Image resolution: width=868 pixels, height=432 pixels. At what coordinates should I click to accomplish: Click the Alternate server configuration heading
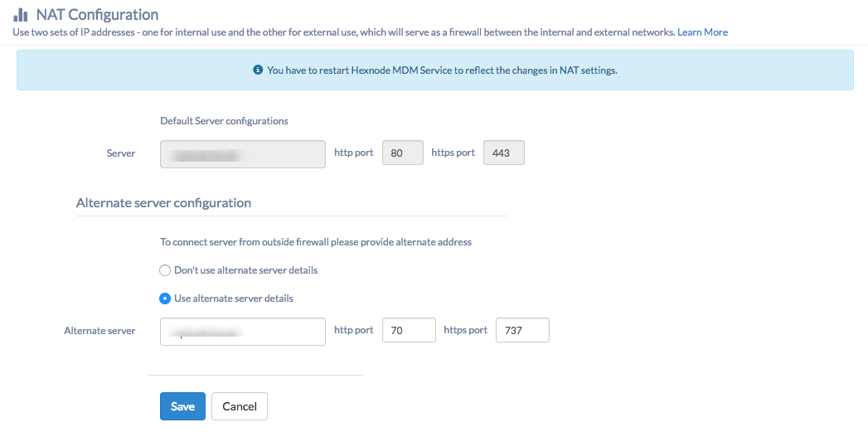tap(163, 202)
